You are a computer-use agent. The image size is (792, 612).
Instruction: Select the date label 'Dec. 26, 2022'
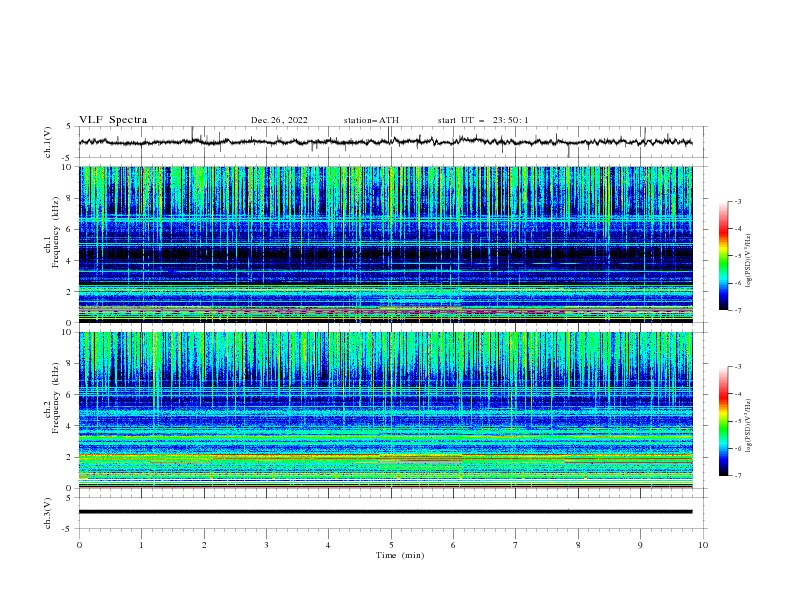(x=279, y=120)
